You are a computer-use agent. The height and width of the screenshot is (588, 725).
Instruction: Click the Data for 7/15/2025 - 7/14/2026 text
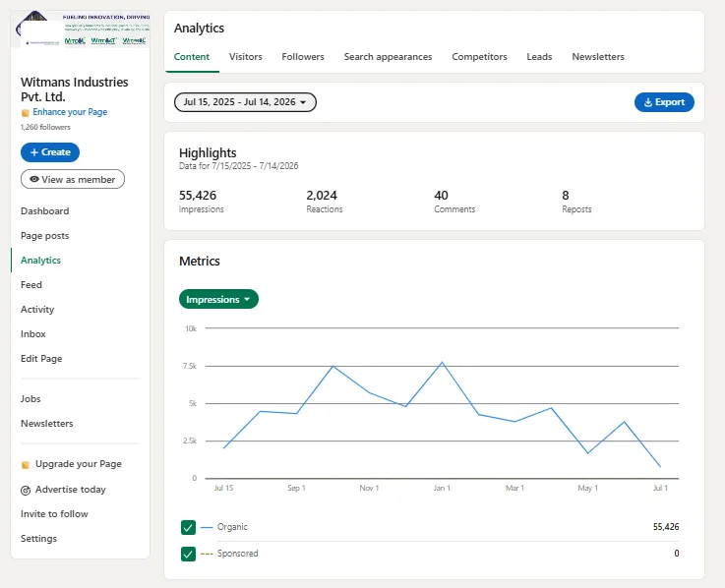pyautogui.click(x=239, y=166)
